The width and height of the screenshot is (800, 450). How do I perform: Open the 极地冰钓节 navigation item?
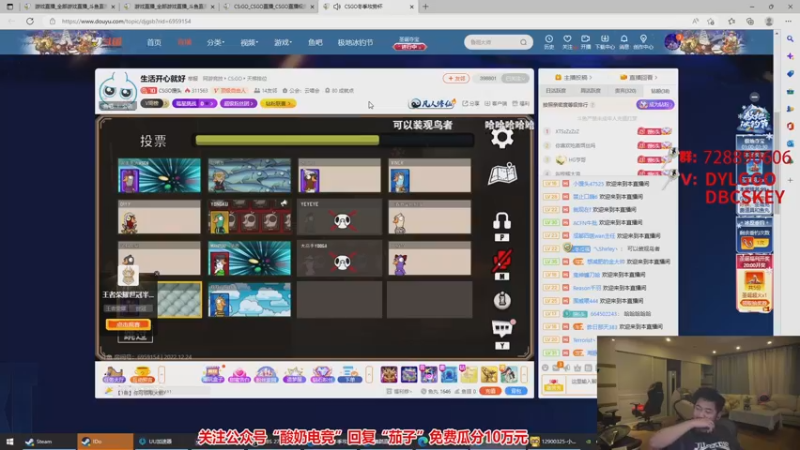(x=355, y=42)
